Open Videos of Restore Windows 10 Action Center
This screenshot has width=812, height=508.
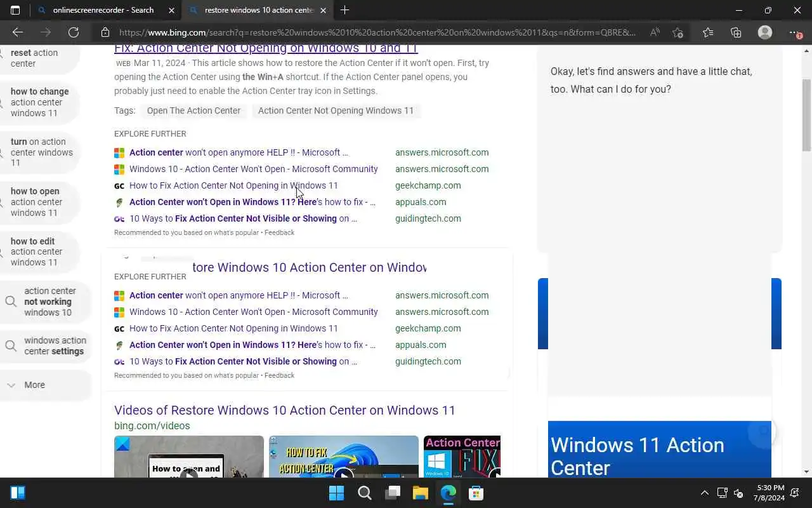[285, 410]
